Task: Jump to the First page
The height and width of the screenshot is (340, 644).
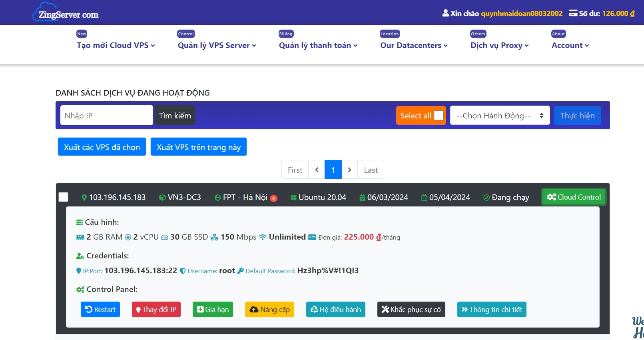Action: pyautogui.click(x=295, y=170)
